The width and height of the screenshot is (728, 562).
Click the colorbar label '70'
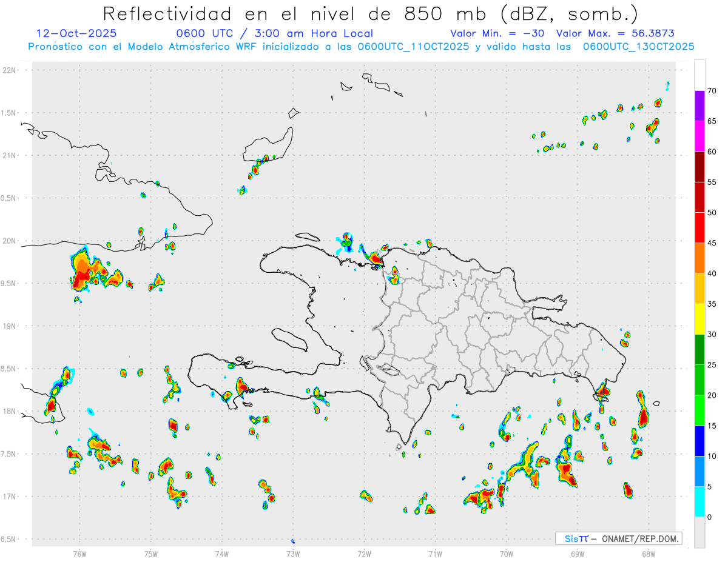(712, 91)
